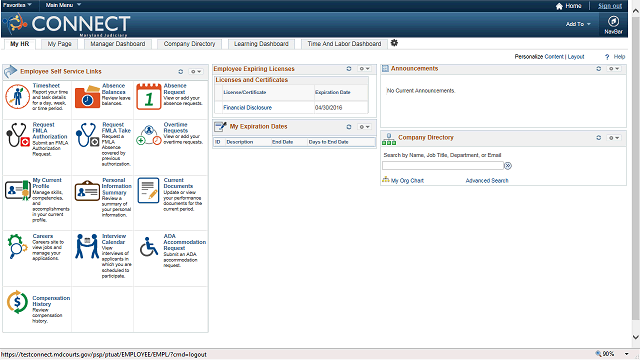Open the Overtime Requests icon
This screenshot has width=640, height=360.
[x=149, y=135]
